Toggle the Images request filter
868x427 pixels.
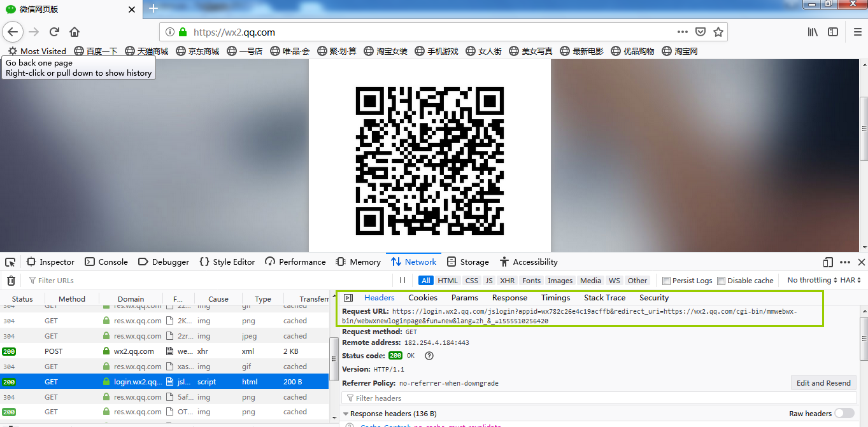[x=560, y=281]
